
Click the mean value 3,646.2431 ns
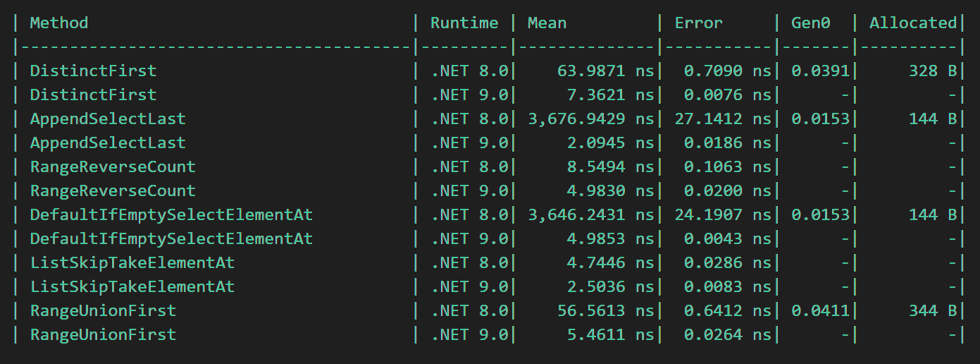click(591, 214)
